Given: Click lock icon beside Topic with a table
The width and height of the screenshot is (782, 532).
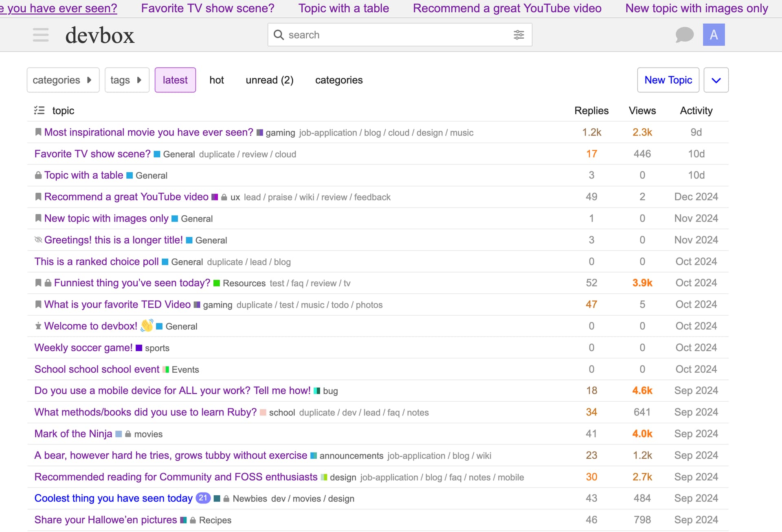Looking at the screenshot, I should (38, 176).
